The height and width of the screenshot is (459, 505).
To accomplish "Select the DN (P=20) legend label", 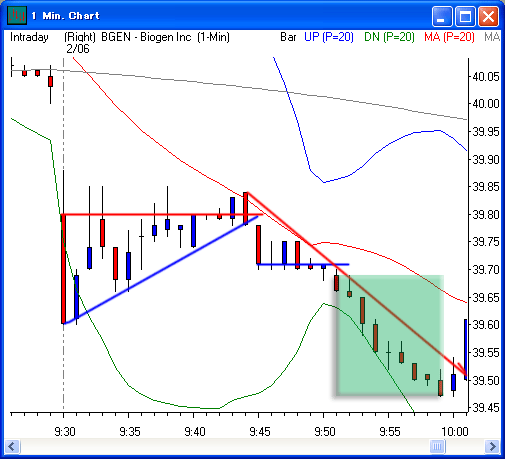I will (389, 37).
